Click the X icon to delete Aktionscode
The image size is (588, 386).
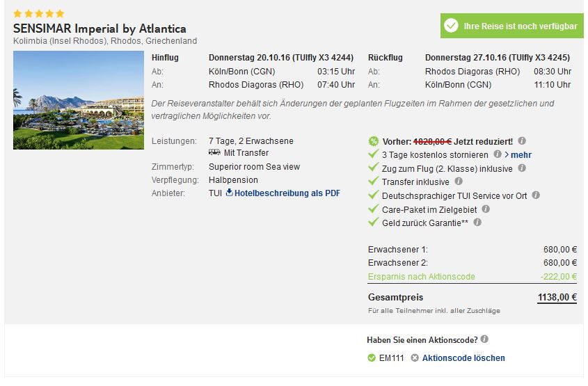tap(415, 358)
